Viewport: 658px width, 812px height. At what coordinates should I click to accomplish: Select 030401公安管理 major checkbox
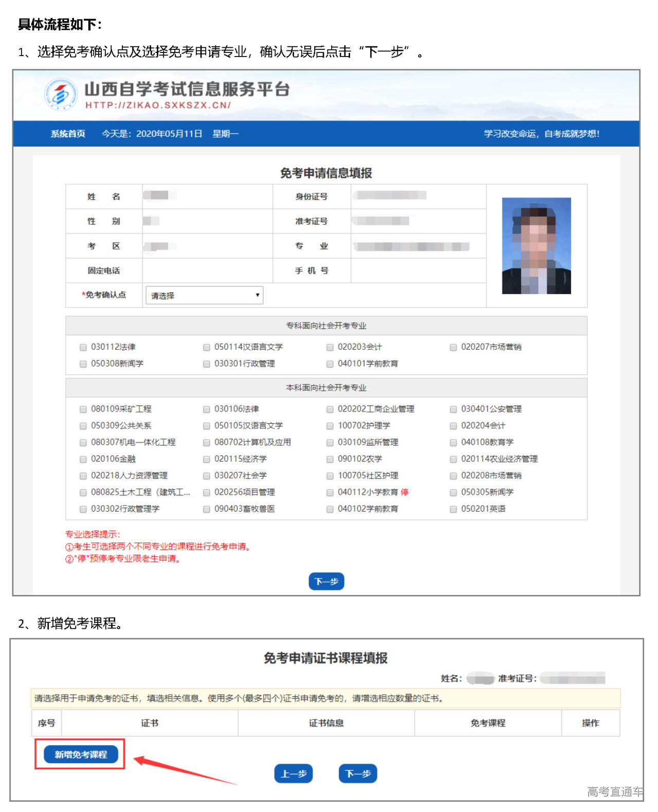pos(453,409)
